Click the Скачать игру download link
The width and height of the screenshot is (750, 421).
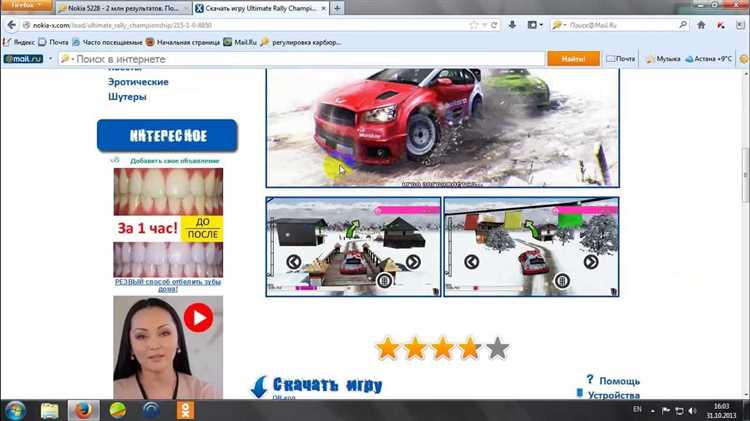click(328, 385)
